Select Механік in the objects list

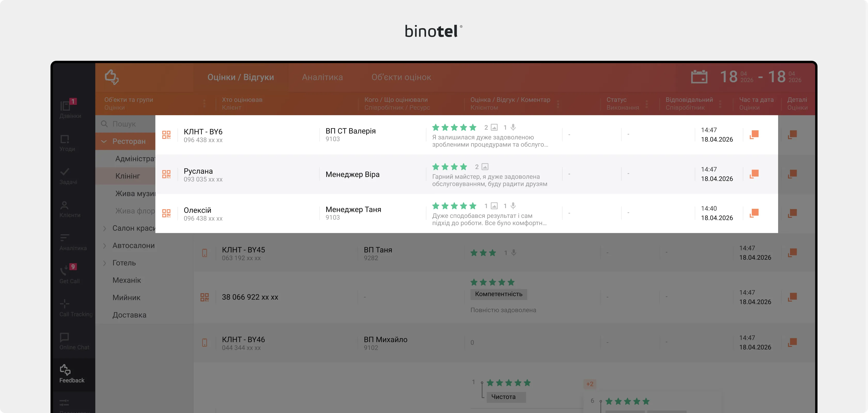click(127, 280)
